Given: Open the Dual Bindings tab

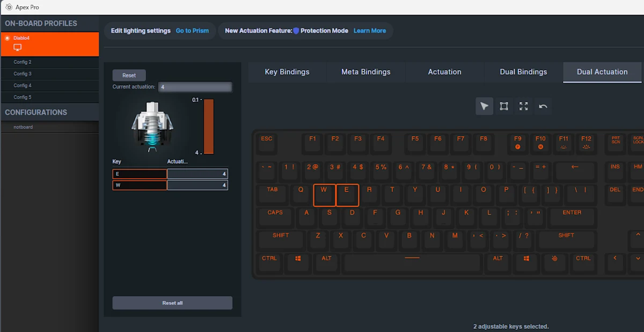Looking at the screenshot, I should [x=522, y=71].
